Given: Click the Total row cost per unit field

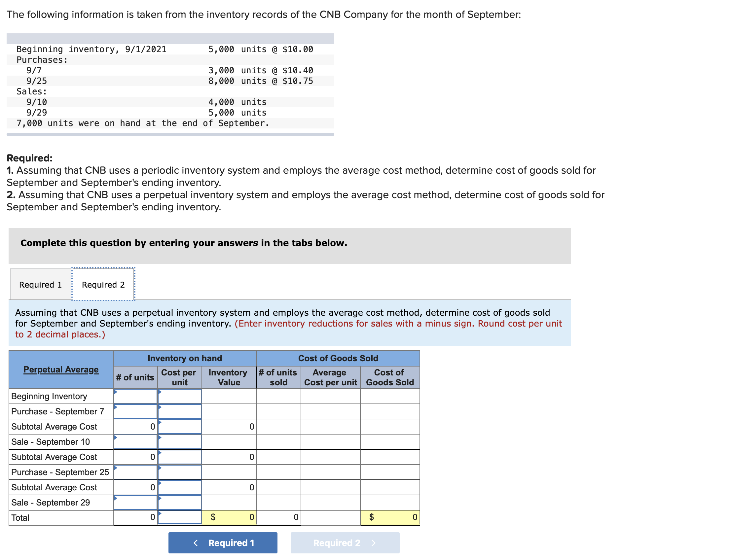Looking at the screenshot, I should coord(179,517).
